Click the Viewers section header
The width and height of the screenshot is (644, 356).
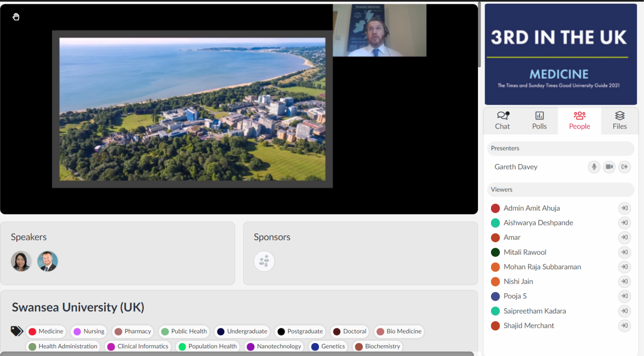click(x=561, y=190)
